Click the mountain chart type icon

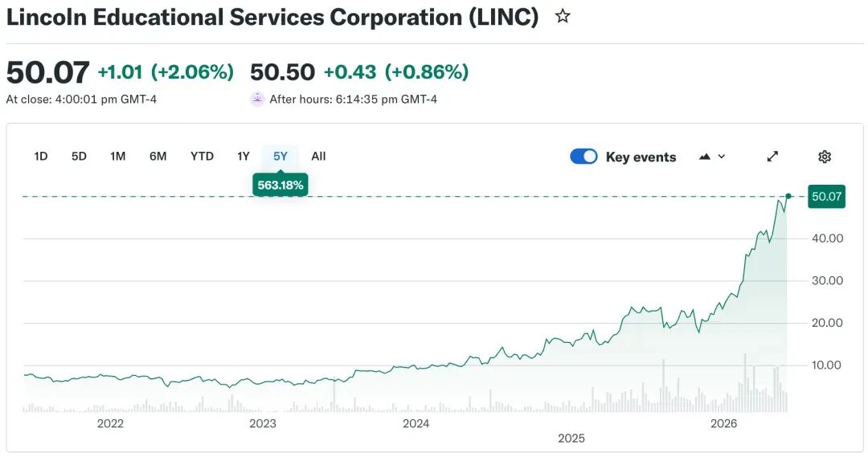[704, 157]
